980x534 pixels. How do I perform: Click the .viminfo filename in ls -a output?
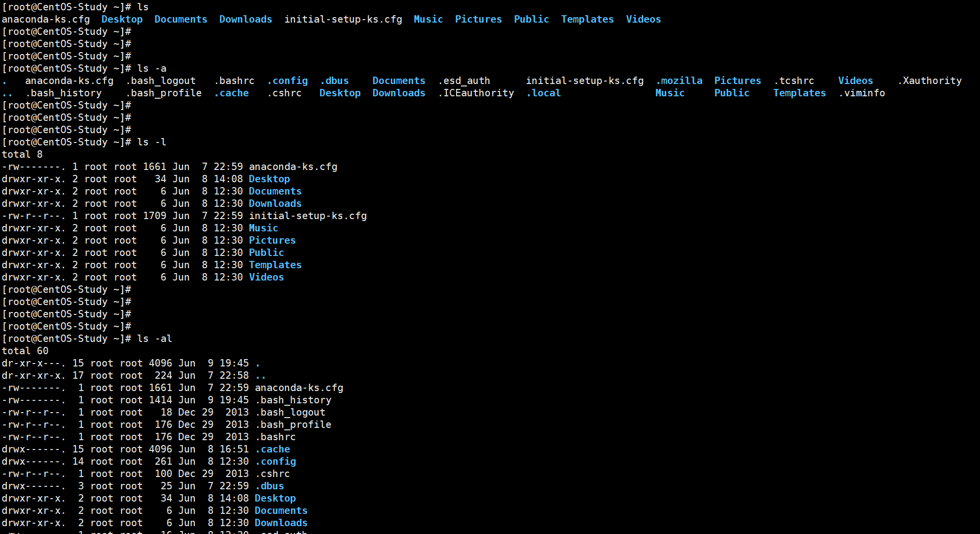click(862, 93)
